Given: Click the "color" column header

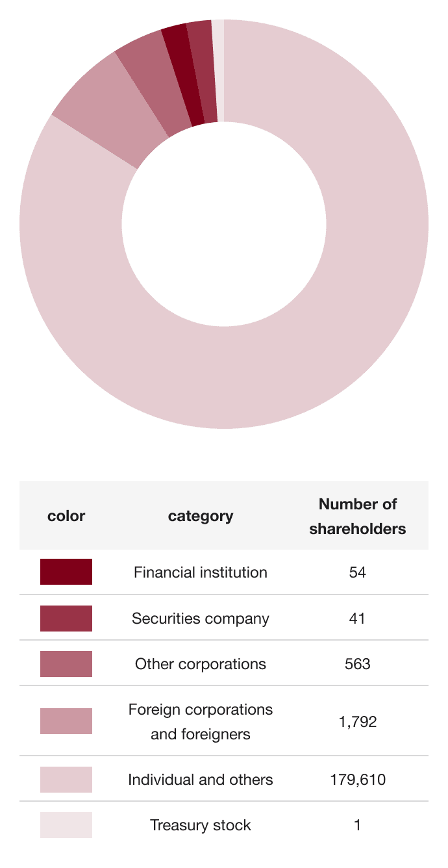Looking at the screenshot, I should tap(66, 517).
